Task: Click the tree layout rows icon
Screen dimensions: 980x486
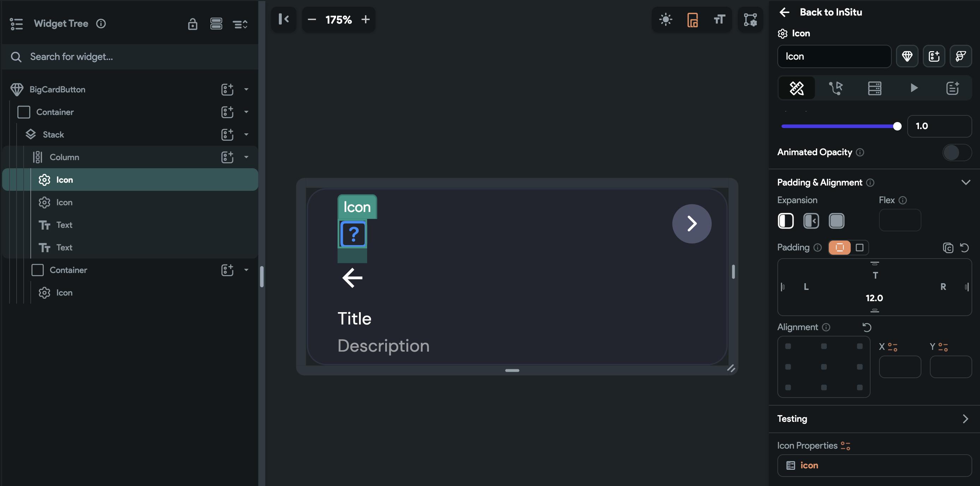Action: pyautogui.click(x=216, y=24)
